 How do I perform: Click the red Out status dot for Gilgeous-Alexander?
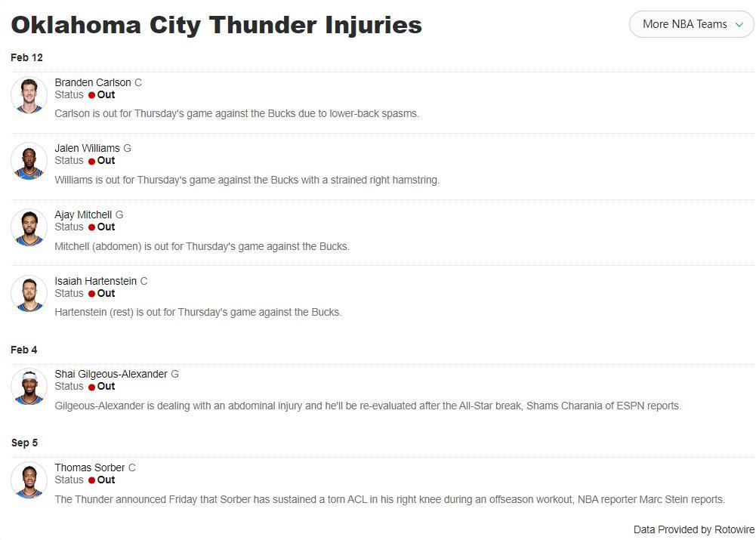point(91,387)
